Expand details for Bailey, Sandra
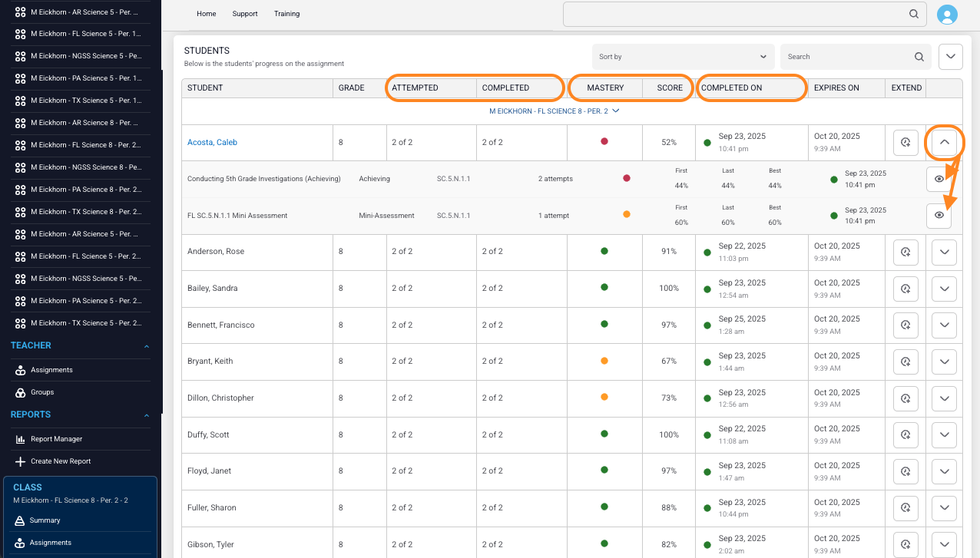This screenshot has height=558, width=980. pyautogui.click(x=945, y=289)
